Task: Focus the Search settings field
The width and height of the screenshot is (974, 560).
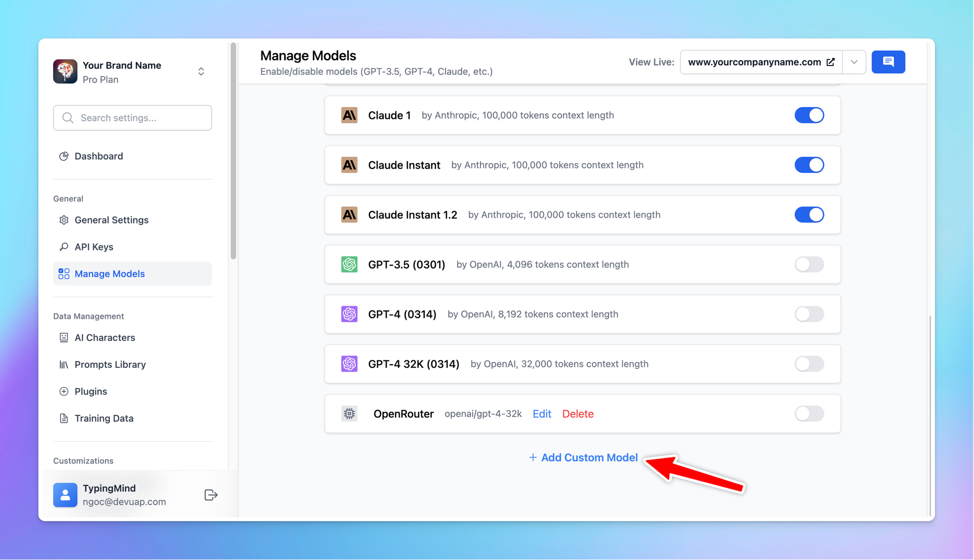Action: (x=132, y=118)
